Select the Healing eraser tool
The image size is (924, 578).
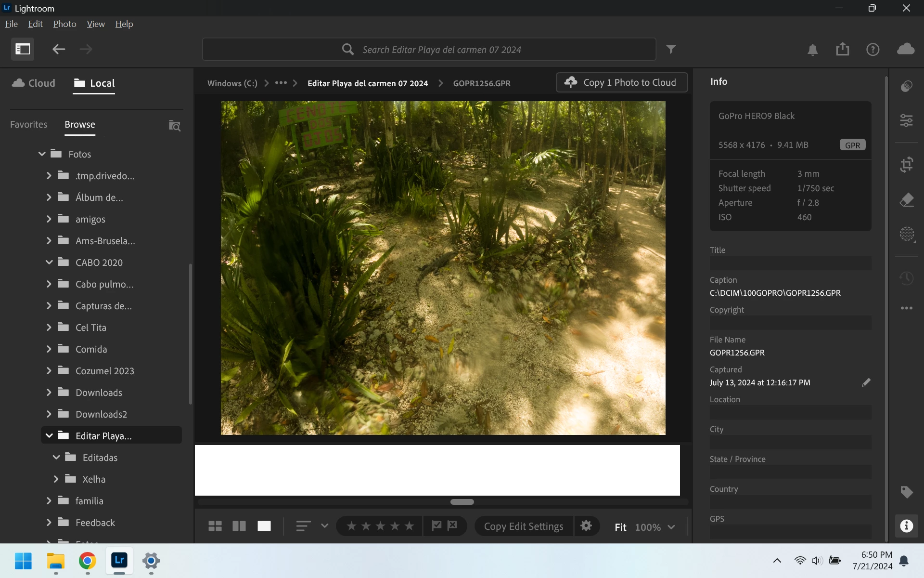point(907,199)
